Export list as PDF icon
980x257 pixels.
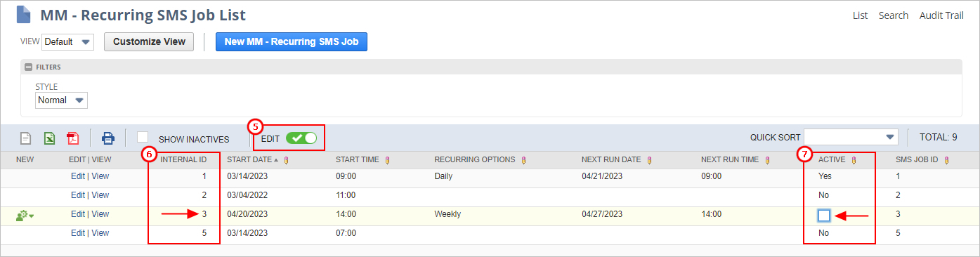[73, 138]
